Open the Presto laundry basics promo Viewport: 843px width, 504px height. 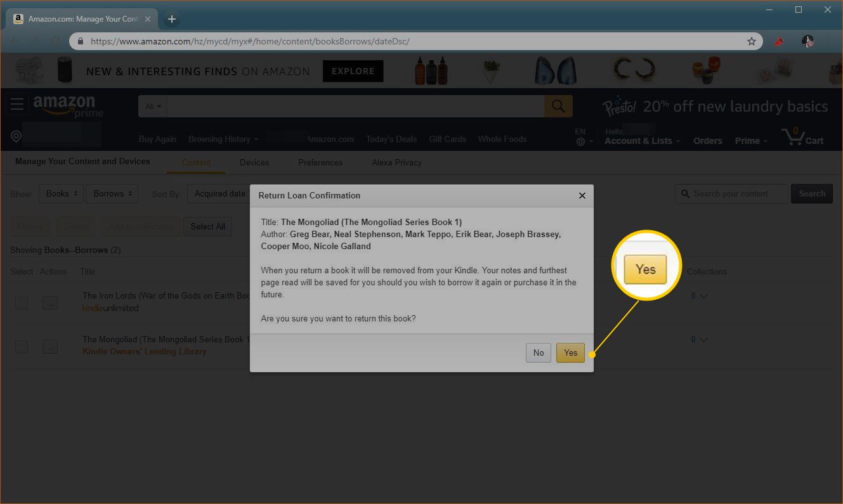(x=716, y=107)
